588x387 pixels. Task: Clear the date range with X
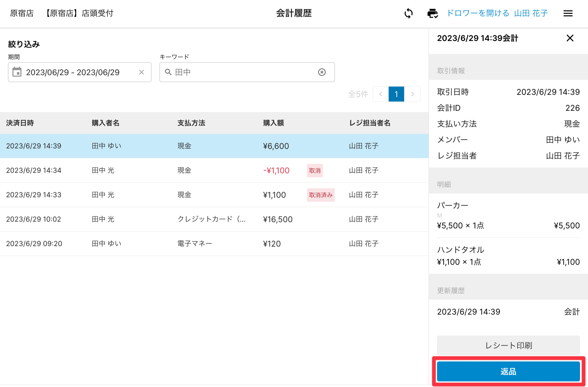click(141, 72)
